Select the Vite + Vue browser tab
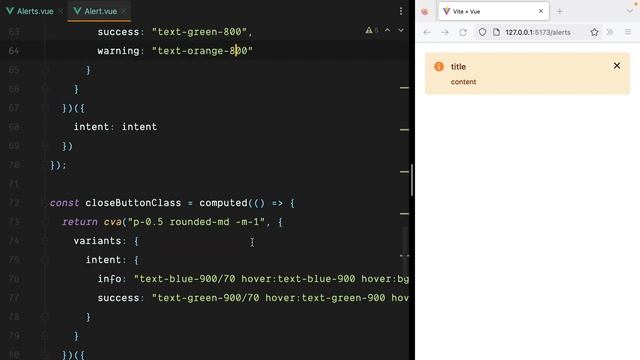Viewport: 640px width, 360px height. [x=493, y=11]
